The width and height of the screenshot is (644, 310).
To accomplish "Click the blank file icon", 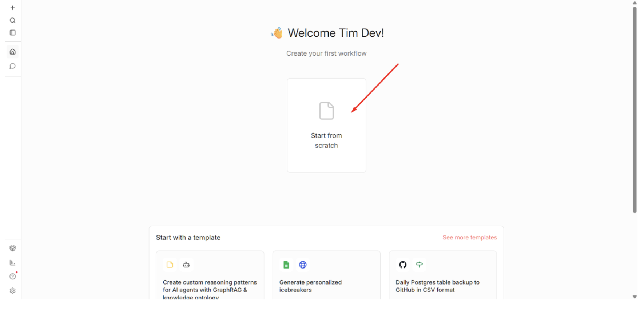I will (x=326, y=111).
